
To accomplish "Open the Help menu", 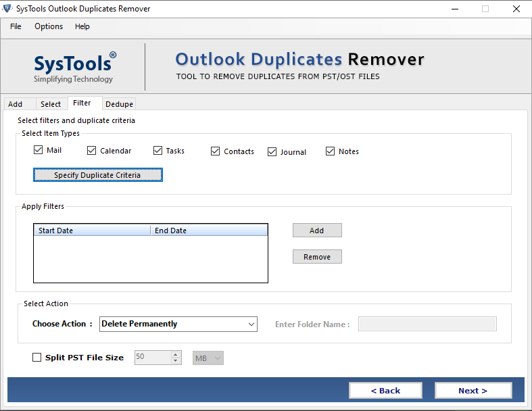I will (82, 26).
